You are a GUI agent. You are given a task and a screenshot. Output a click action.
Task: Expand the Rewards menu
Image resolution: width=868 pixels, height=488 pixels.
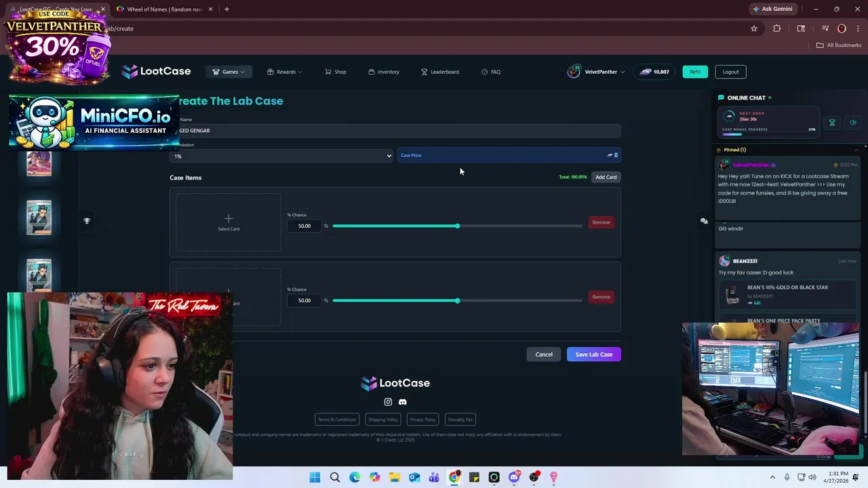[284, 72]
